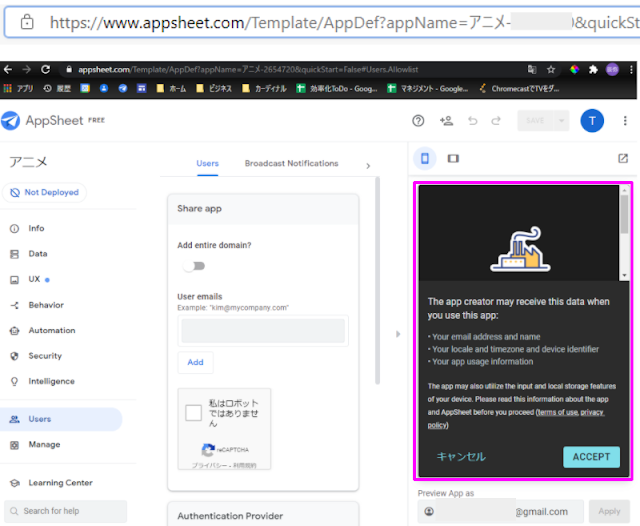640x526 pixels.
Task: Open the Security section
Action: point(45,356)
